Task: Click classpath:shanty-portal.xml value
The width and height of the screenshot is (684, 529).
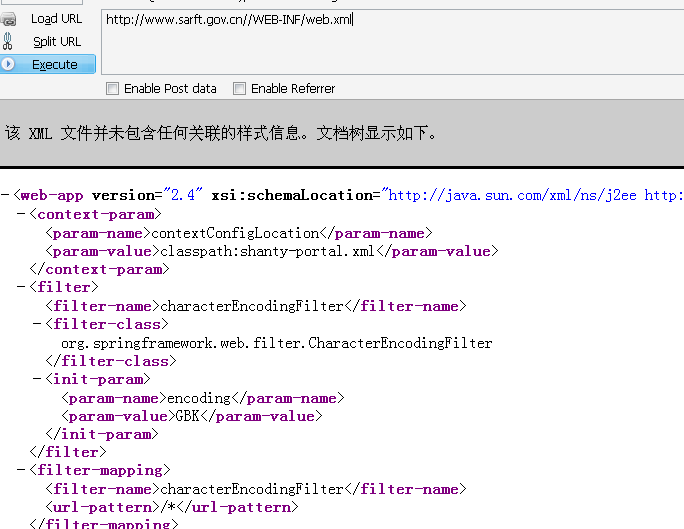Action: click(267, 251)
